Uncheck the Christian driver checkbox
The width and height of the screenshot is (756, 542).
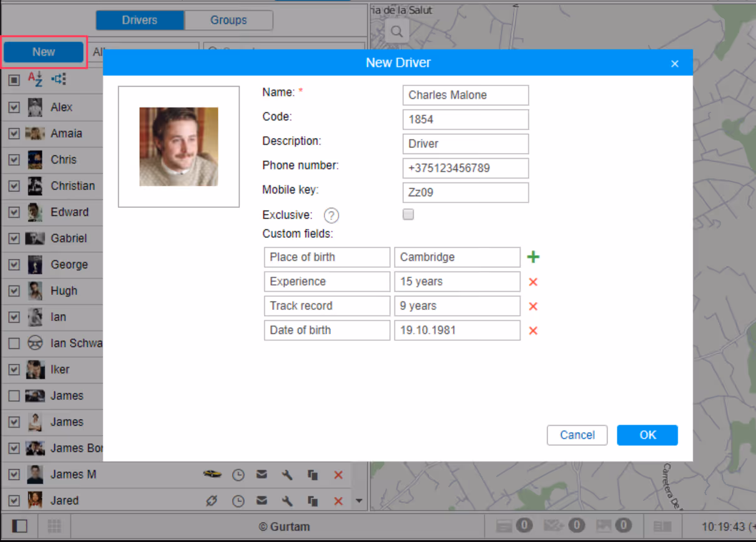coord(14,186)
